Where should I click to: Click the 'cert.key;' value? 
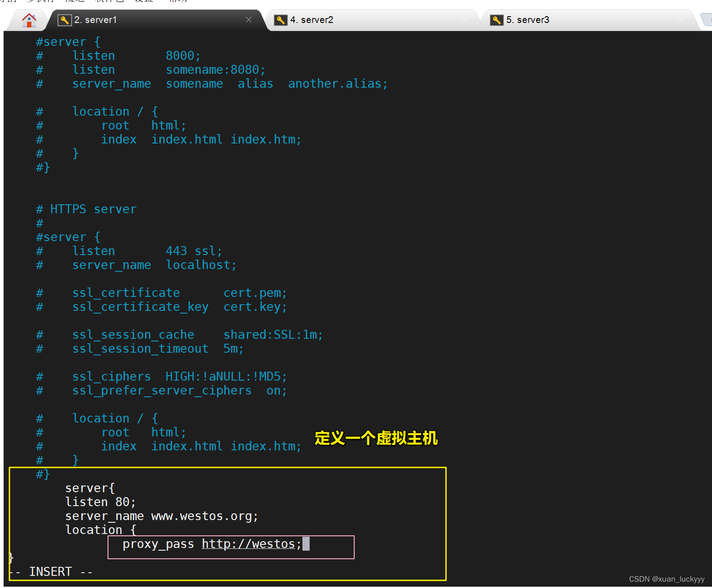[x=255, y=307]
